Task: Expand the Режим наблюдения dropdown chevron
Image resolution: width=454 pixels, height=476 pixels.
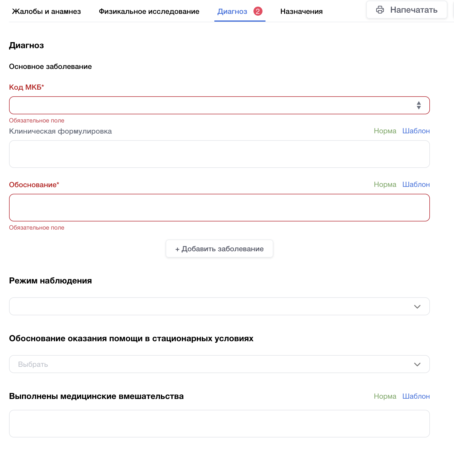Action: pos(417,307)
